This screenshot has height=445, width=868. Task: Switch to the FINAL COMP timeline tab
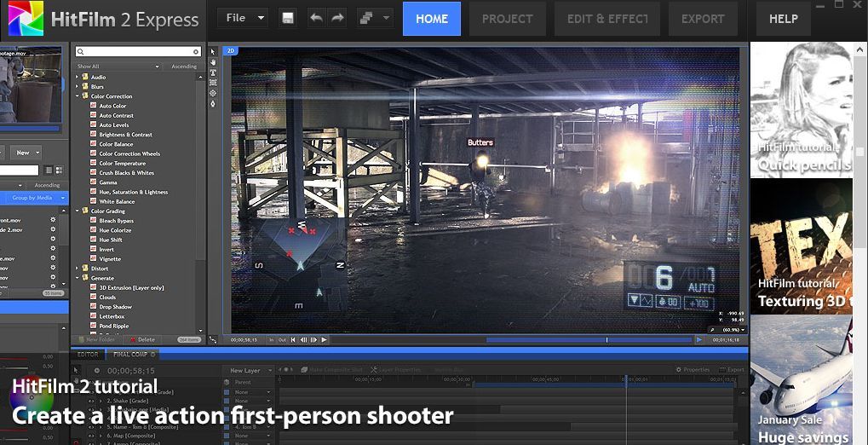pos(133,354)
